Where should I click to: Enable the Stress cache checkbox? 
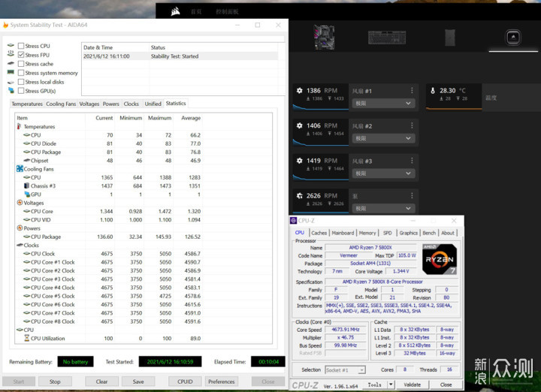point(21,64)
